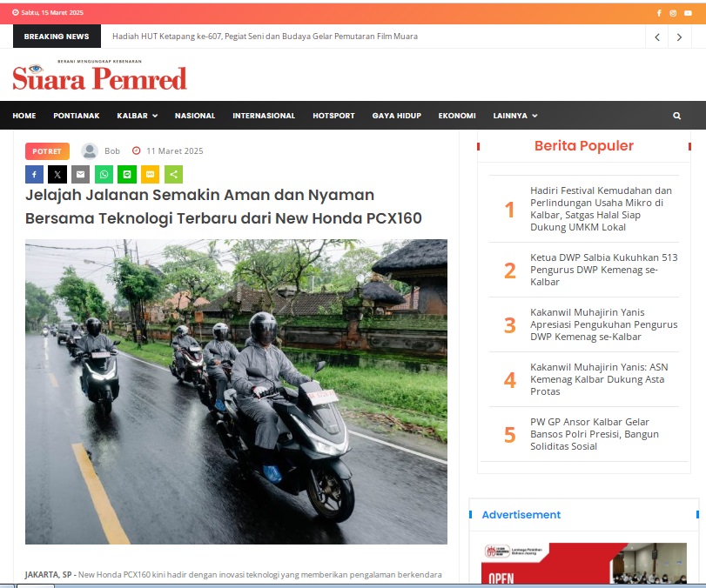The height and width of the screenshot is (588, 706).
Task: Open popular story on Apresiasi Pengukuhan Pengurus DWP
Action: tap(604, 324)
